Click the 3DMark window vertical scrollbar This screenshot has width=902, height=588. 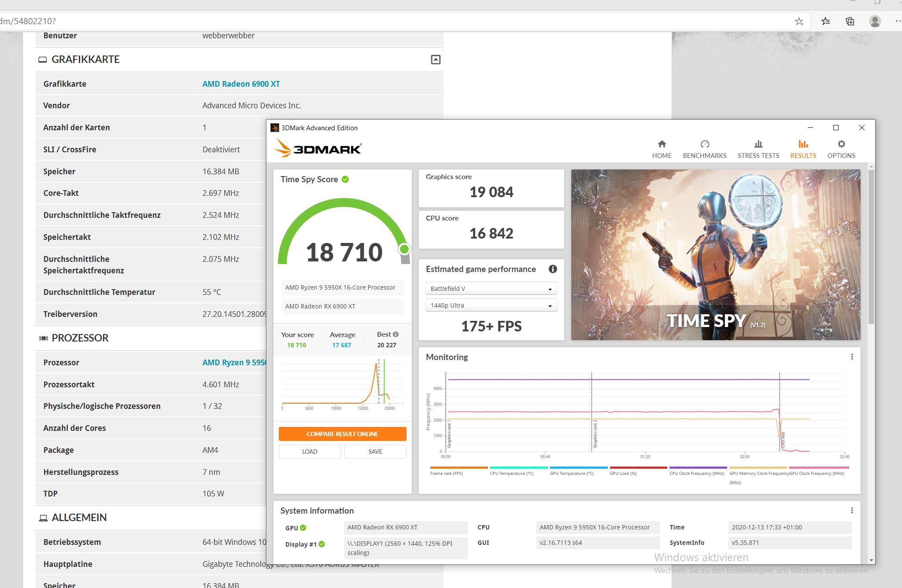coord(871,246)
